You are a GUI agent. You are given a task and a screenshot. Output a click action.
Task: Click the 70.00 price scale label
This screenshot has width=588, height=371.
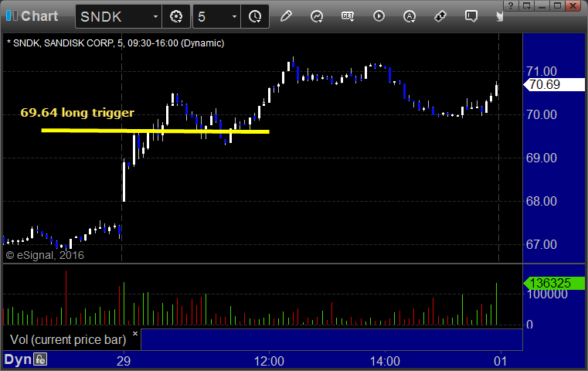pyautogui.click(x=542, y=115)
